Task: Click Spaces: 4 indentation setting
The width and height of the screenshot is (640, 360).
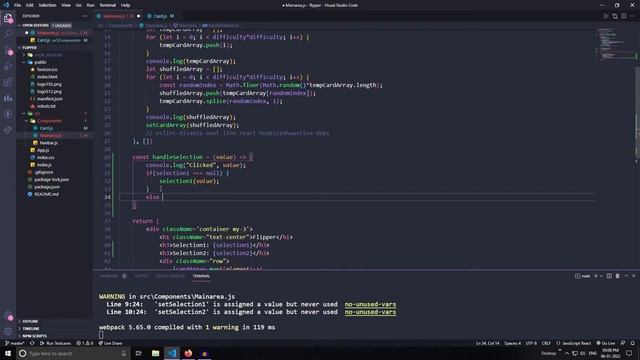Action: pos(512,343)
